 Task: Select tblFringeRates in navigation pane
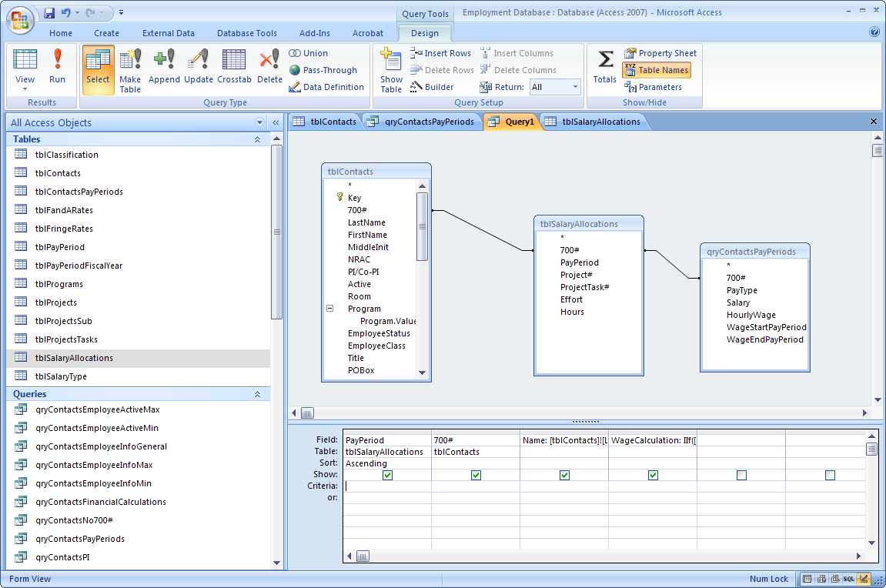(64, 228)
